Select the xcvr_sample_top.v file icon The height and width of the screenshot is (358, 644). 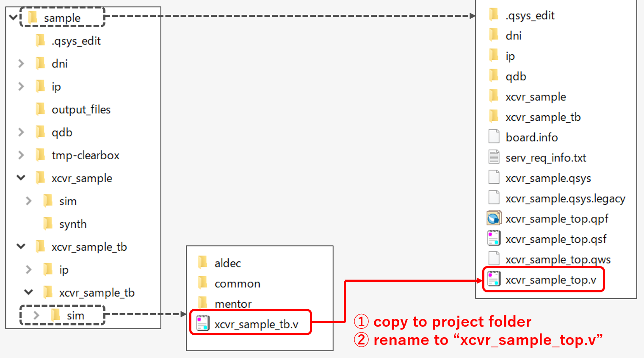[494, 280]
